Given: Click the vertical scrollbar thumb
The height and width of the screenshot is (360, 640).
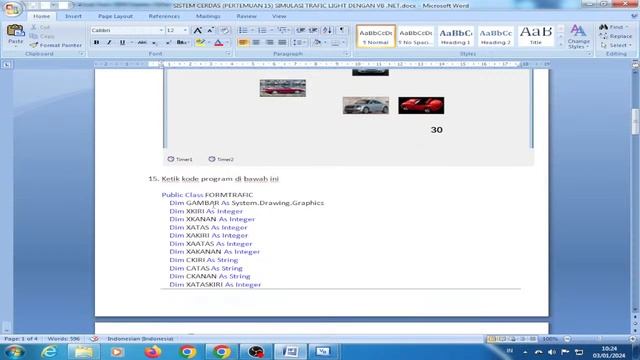Looking at the screenshot, I should (636, 121).
